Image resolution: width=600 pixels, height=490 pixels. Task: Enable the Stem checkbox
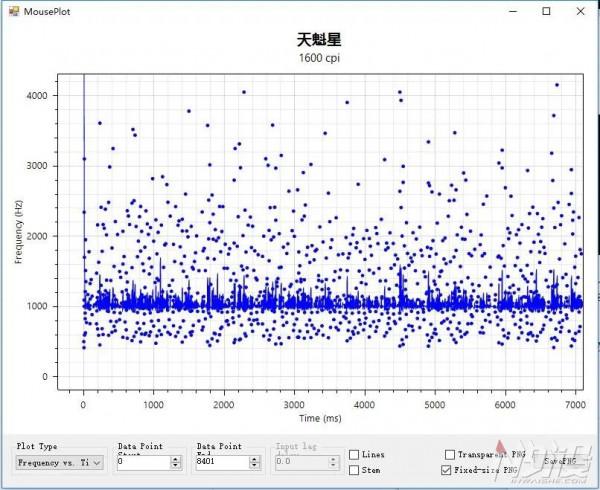(354, 470)
